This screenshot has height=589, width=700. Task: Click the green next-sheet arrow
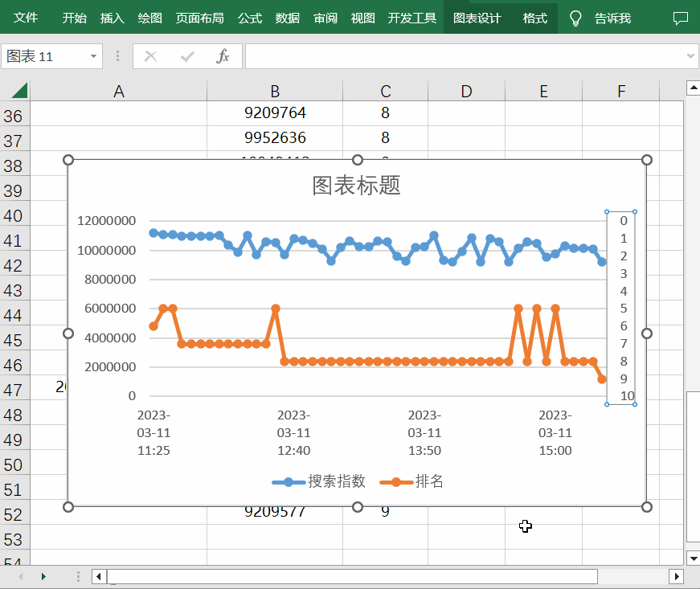43,576
